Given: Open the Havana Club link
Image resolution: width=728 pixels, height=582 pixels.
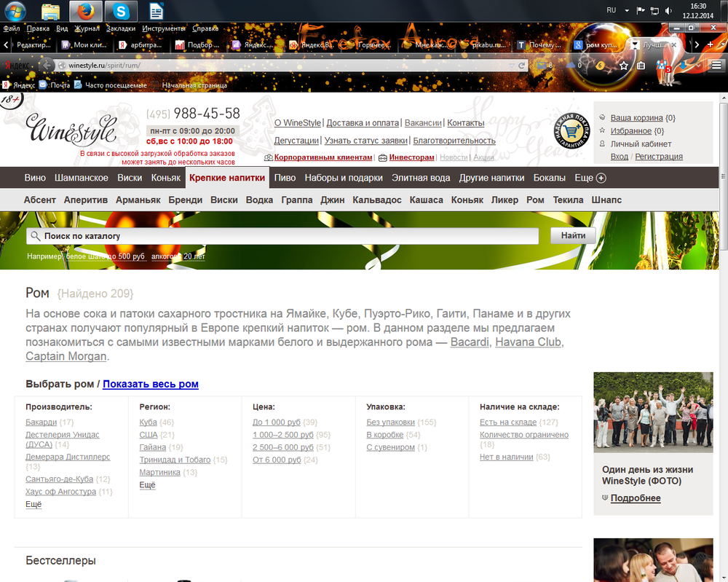Looking at the screenshot, I should pyautogui.click(x=529, y=342).
